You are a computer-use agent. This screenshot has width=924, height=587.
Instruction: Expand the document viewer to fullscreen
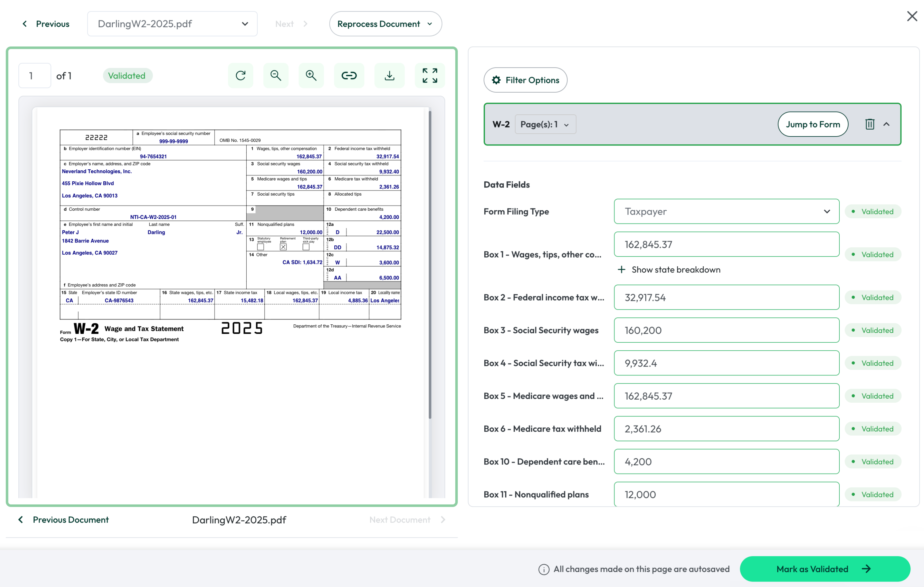click(x=429, y=76)
